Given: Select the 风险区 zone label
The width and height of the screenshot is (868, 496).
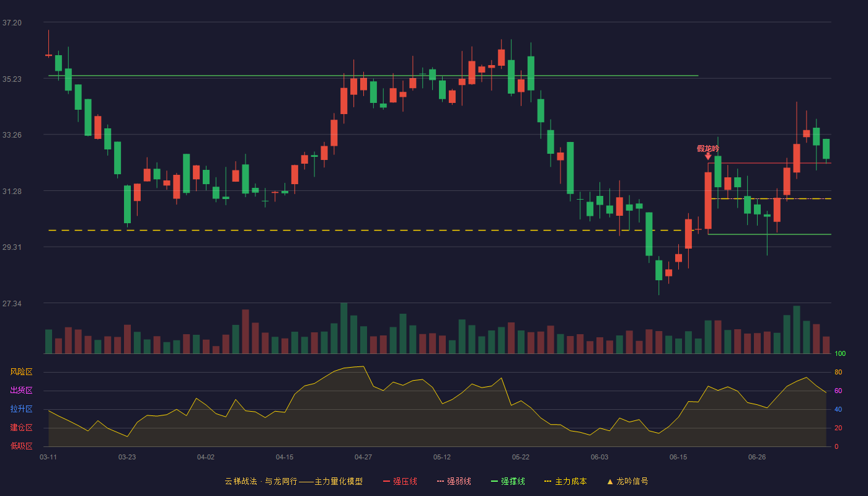Looking at the screenshot, I should point(21,372).
